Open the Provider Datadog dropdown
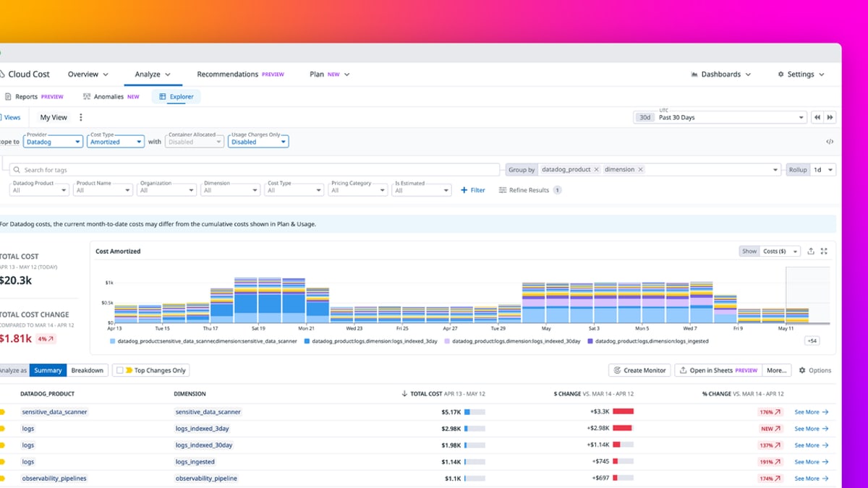 (53, 142)
